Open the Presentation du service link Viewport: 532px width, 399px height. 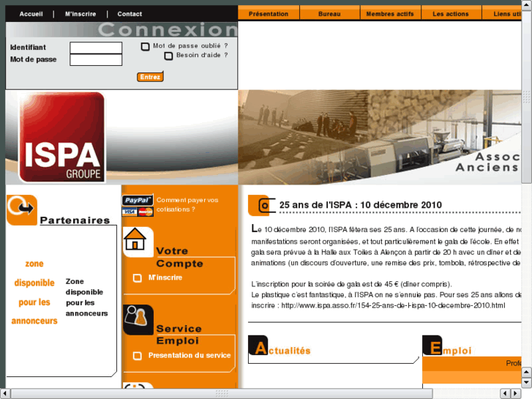pyautogui.click(x=190, y=355)
